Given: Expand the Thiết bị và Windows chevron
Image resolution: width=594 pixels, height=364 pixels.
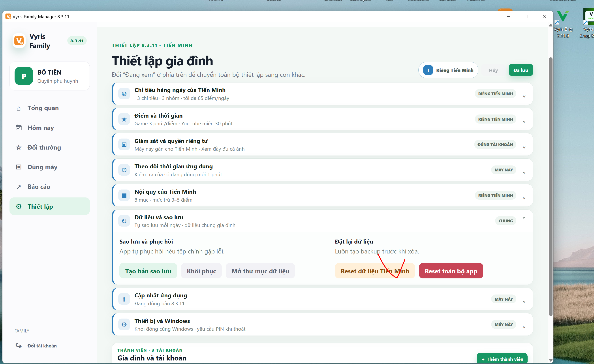Looking at the screenshot, I should tap(524, 327).
